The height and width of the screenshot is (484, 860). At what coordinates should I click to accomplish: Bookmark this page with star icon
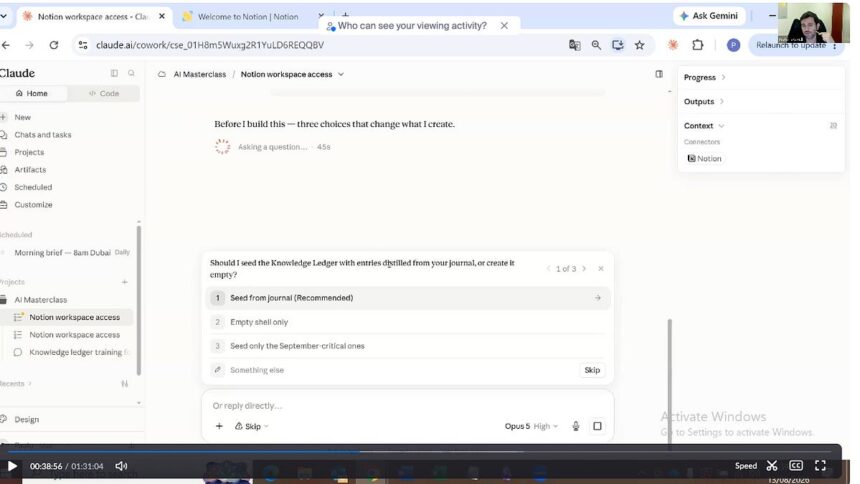(x=640, y=45)
